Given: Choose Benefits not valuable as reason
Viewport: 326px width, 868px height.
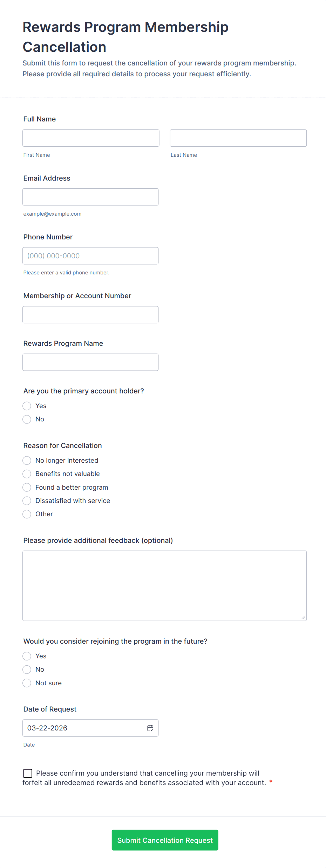Looking at the screenshot, I should (x=27, y=474).
